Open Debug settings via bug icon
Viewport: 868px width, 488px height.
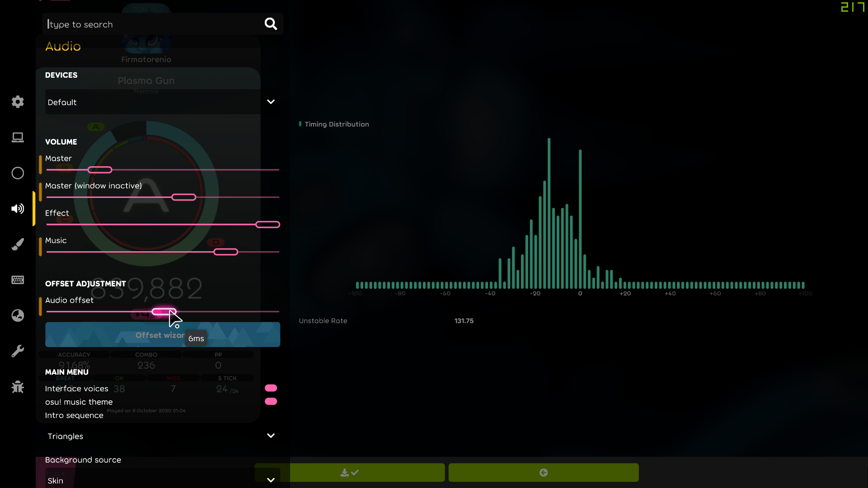[18, 386]
